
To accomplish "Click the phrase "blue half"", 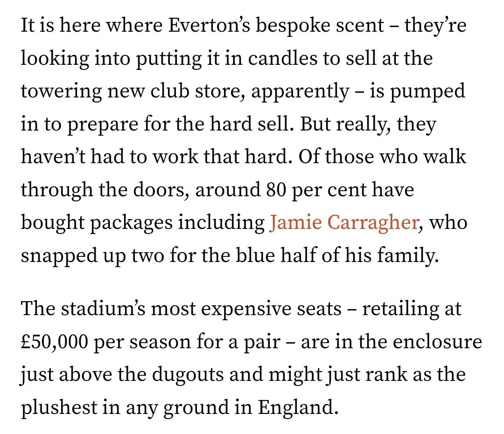I will coord(280,256).
